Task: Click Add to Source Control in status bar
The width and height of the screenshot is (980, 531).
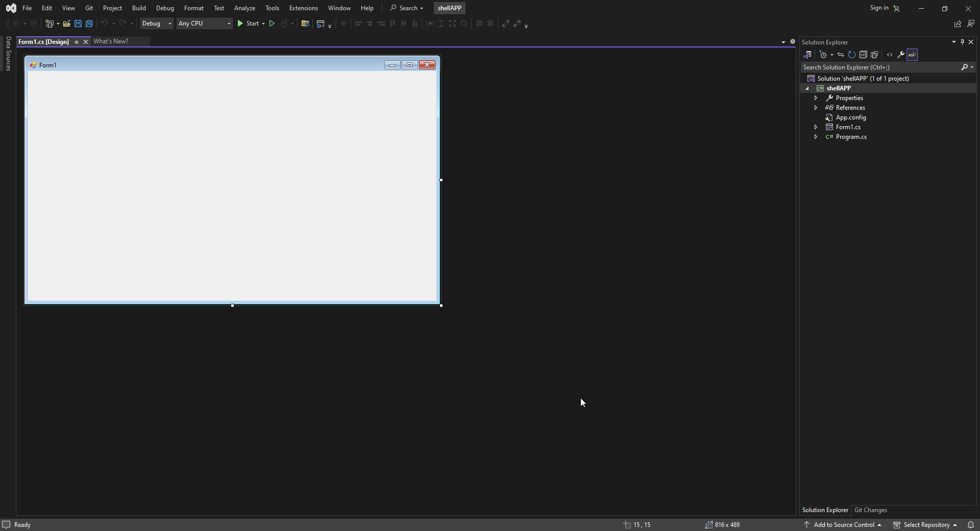Action: [x=843, y=525]
